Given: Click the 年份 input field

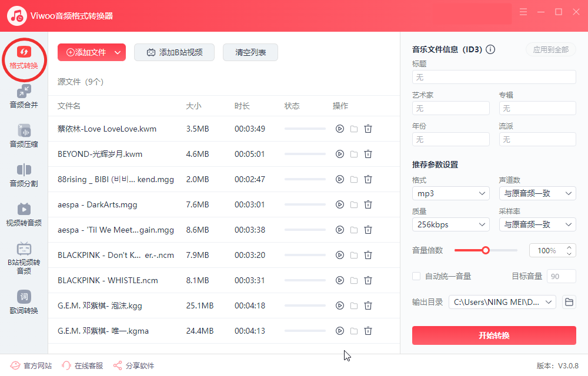Looking at the screenshot, I should pos(451,139).
